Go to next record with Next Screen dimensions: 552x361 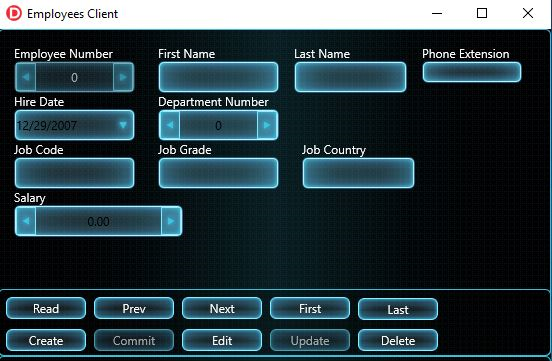coord(222,308)
